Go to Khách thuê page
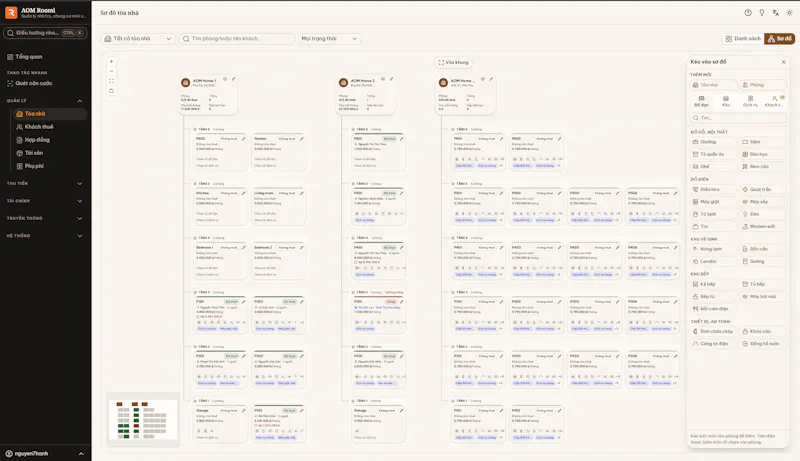 coord(49,127)
